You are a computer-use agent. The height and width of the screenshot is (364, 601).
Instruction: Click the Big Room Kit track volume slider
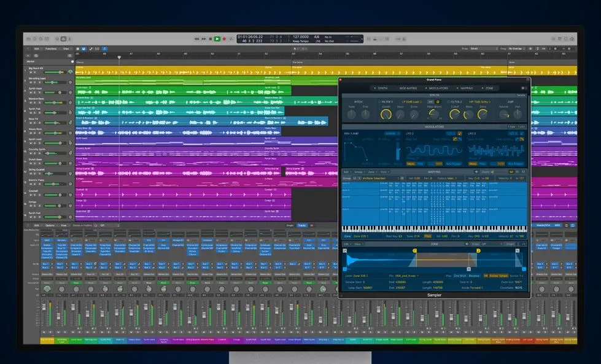55,72
